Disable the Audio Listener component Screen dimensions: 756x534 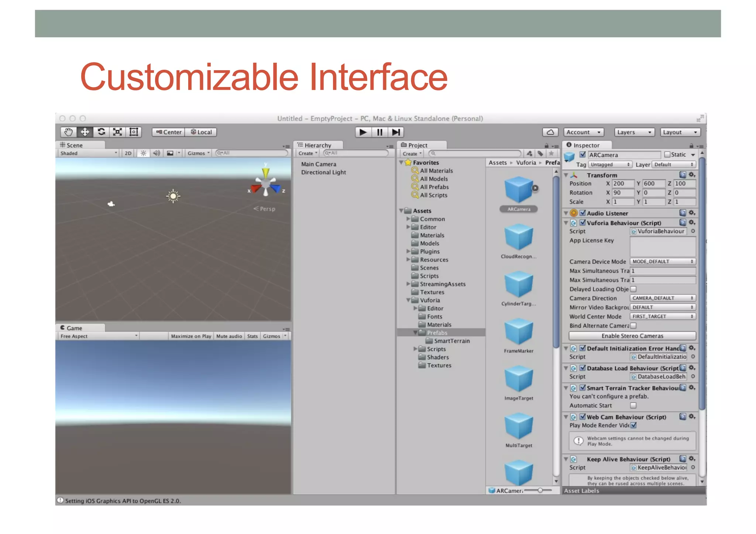pyautogui.click(x=583, y=213)
